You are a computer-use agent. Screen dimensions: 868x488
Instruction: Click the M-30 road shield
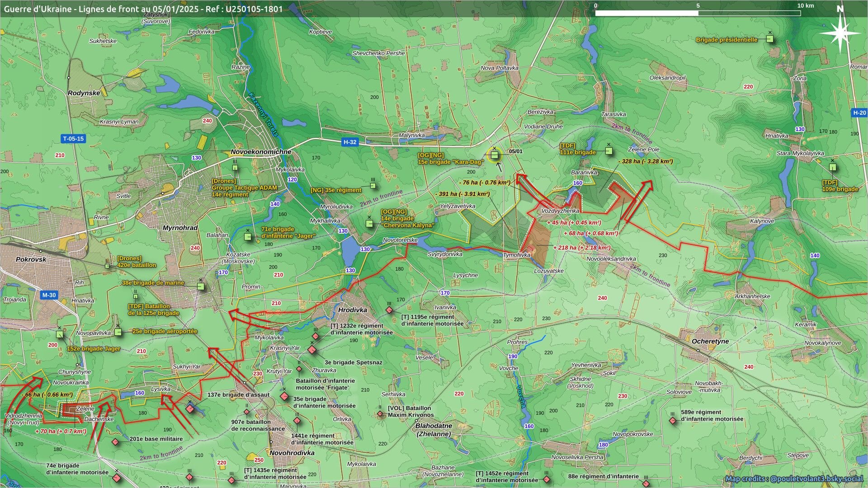[49, 295]
